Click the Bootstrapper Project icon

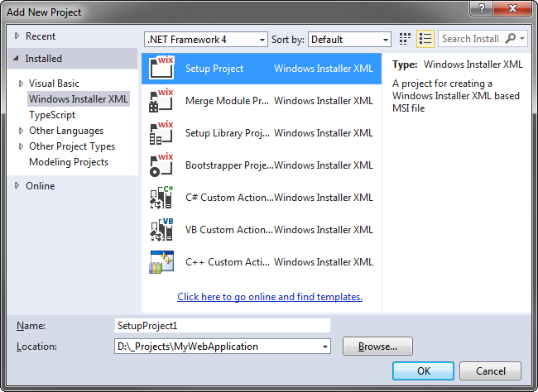pos(161,165)
